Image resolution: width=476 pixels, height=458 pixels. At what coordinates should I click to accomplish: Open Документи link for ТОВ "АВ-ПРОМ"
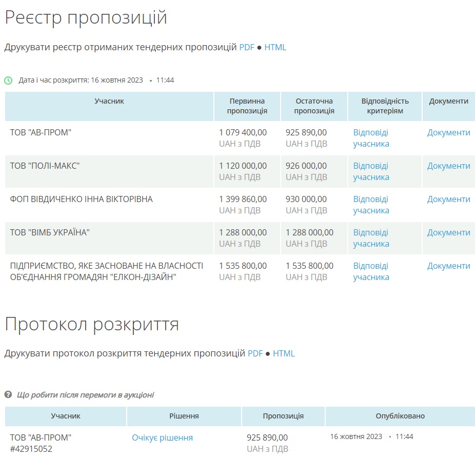tap(448, 133)
